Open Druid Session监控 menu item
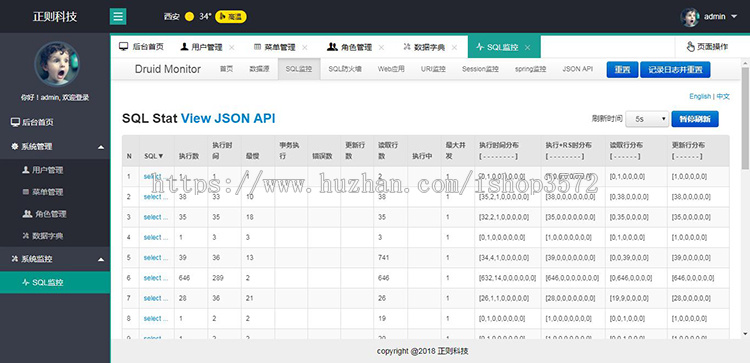This screenshot has height=363, width=750. click(480, 69)
